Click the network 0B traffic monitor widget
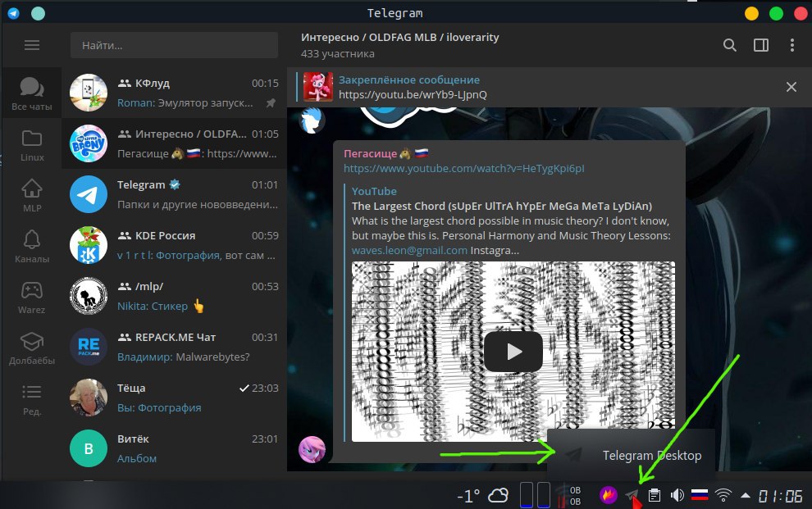 click(x=568, y=496)
